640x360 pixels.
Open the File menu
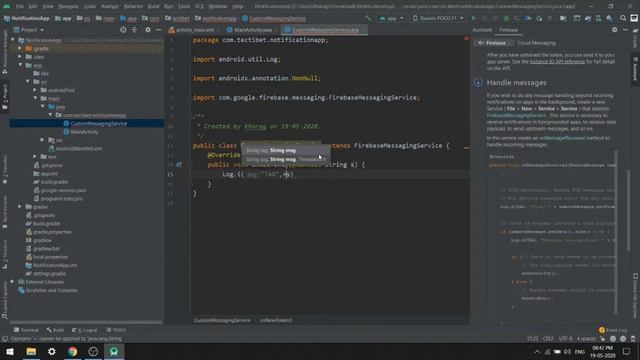(x=20, y=7)
